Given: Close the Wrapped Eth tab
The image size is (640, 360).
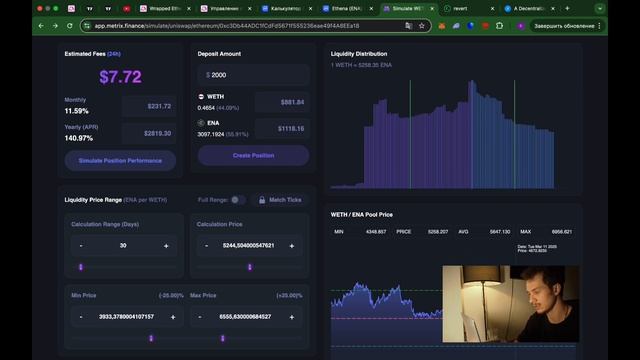Looking at the screenshot, I should coord(189,8).
